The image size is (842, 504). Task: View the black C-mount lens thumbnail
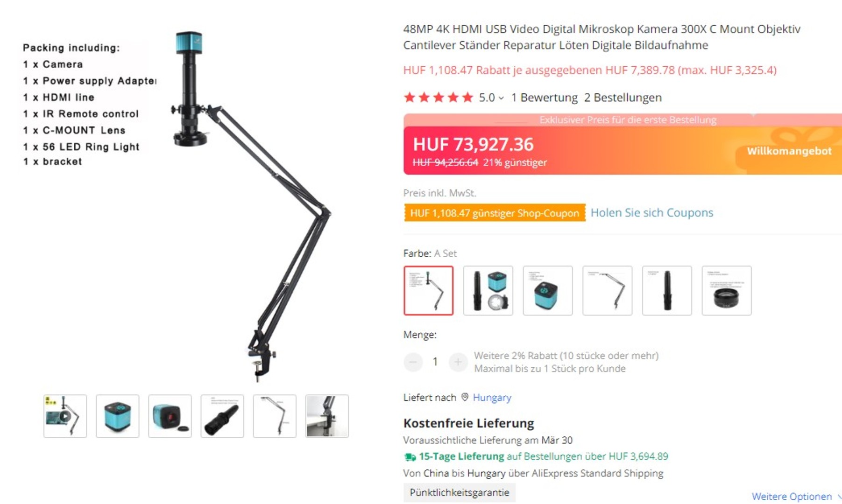click(222, 416)
